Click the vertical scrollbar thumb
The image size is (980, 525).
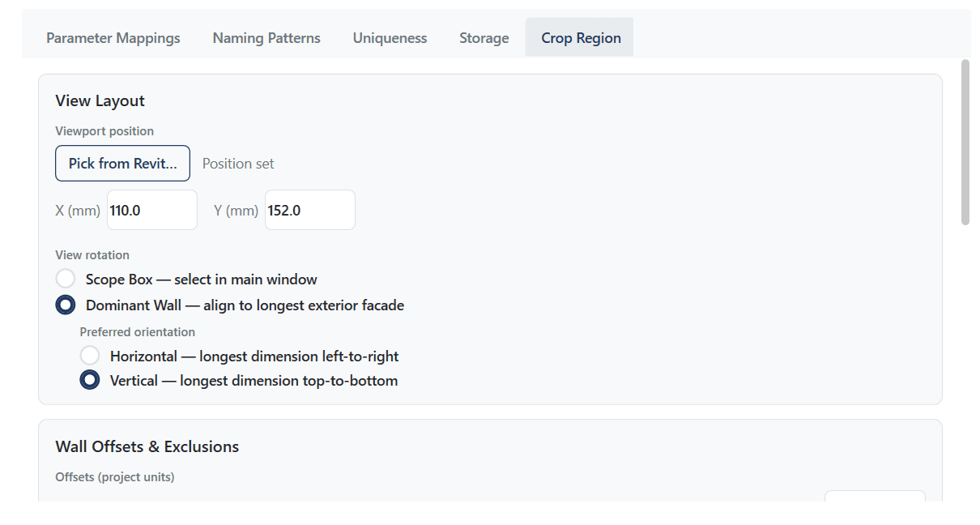click(x=965, y=143)
